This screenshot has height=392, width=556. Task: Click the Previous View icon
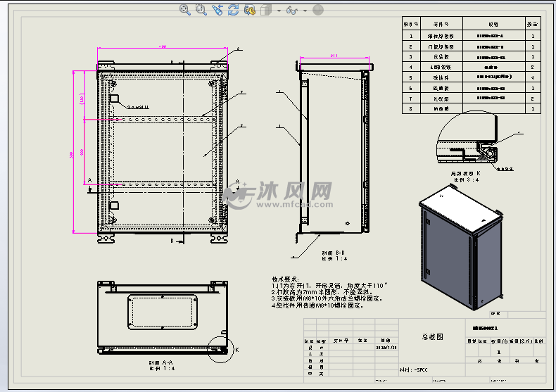(217, 10)
